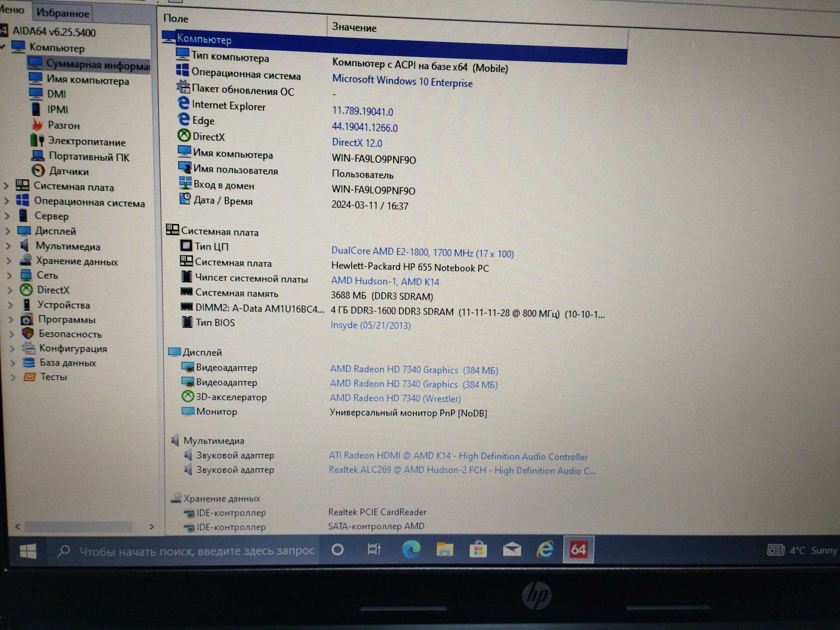
Task: Open Портативный ПК laptop icon
Action: (38, 156)
